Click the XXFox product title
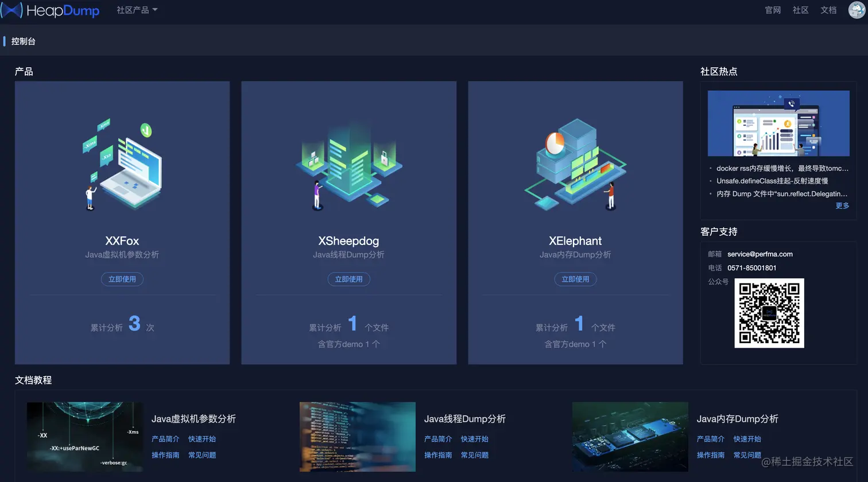Screen dimensions: 868x482 click(122, 241)
